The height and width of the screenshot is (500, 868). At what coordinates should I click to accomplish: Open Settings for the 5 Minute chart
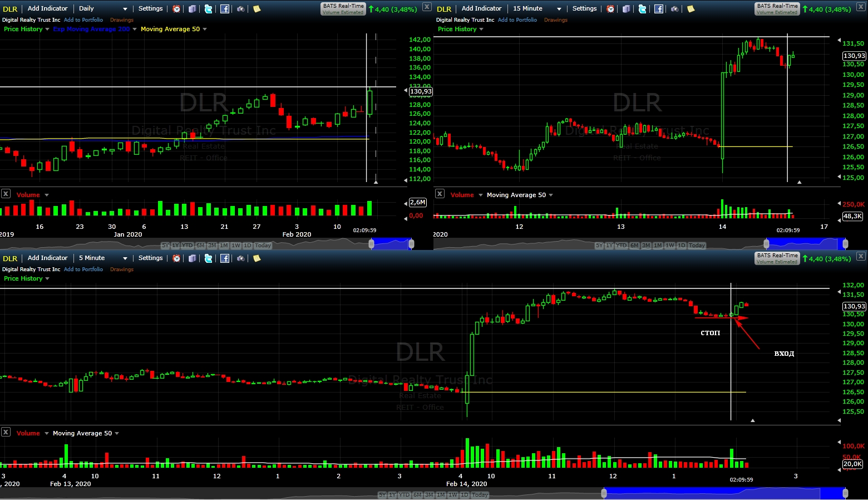(x=150, y=258)
